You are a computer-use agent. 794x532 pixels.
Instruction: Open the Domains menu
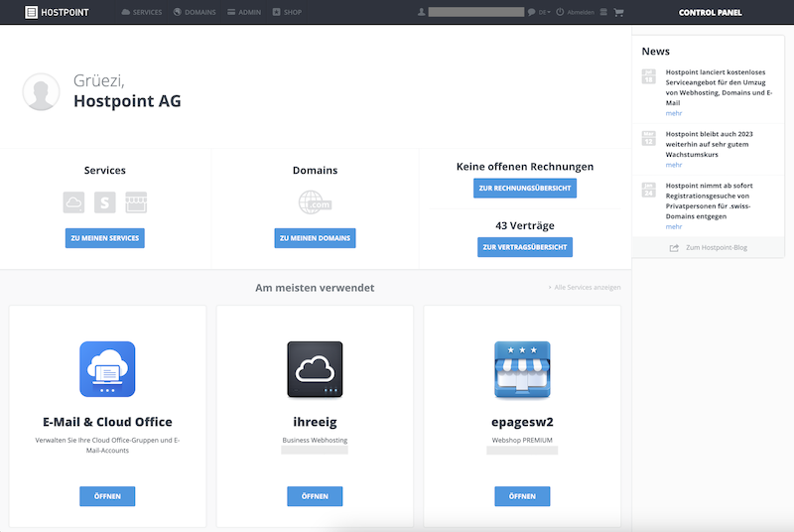tap(195, 12)
